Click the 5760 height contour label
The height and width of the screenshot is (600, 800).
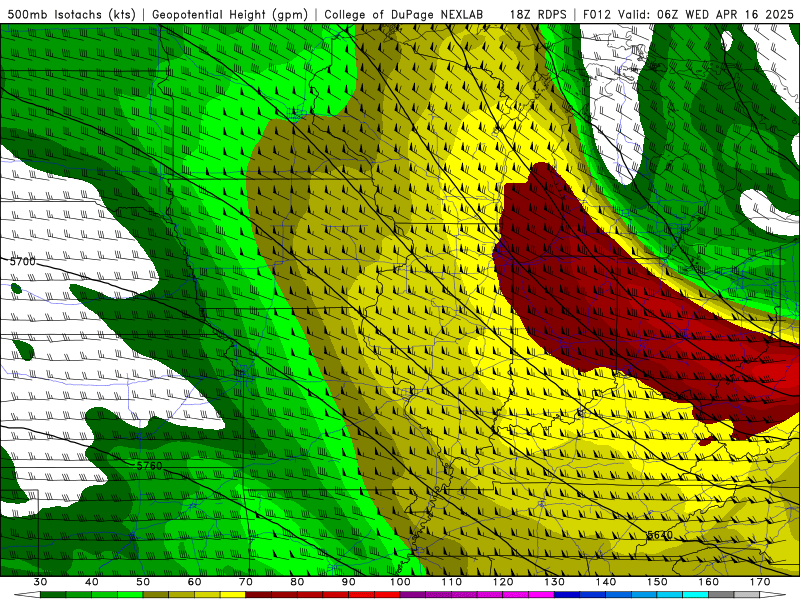[x=149, y=466]
